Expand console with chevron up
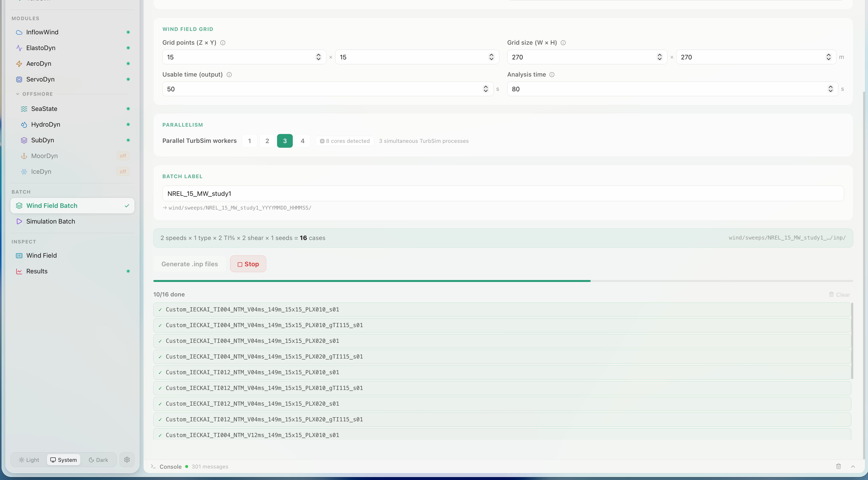 (x=853, y=467)
